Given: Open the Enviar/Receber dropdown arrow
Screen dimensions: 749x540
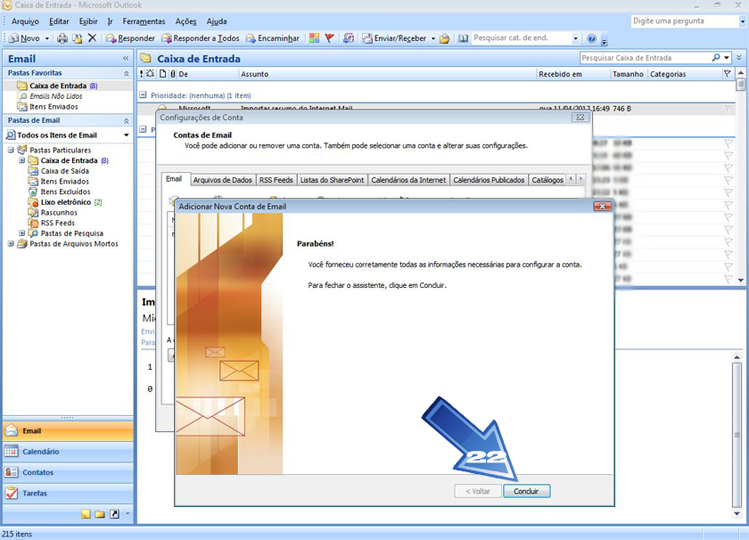Looking at the screenshot, I should [x=433, y=38].
